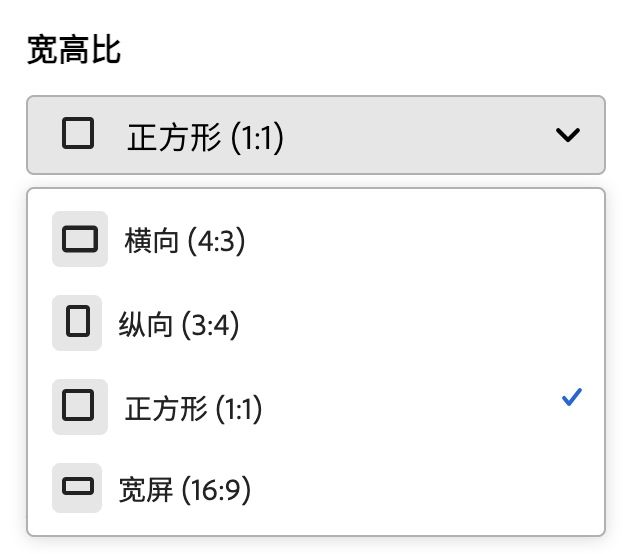Collapse the dropdown using the chevron arrow
This screenshot has width=634, height=554.
click(x=568, y=135)
